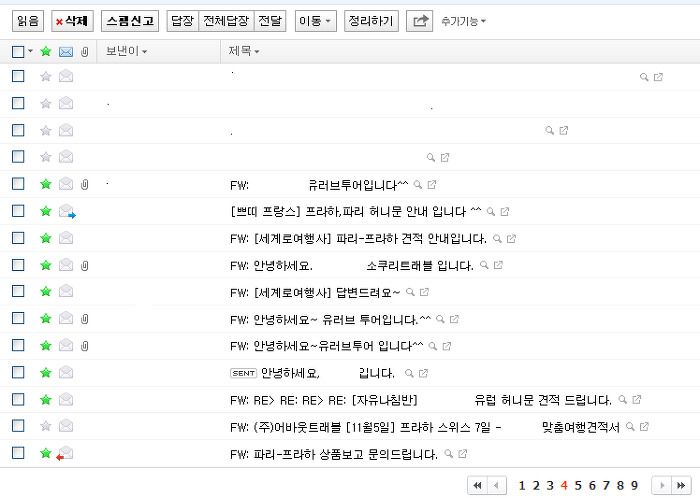
Task: Preview 자유나침반 mail with magnifier icon
Action: coord(623,399)
